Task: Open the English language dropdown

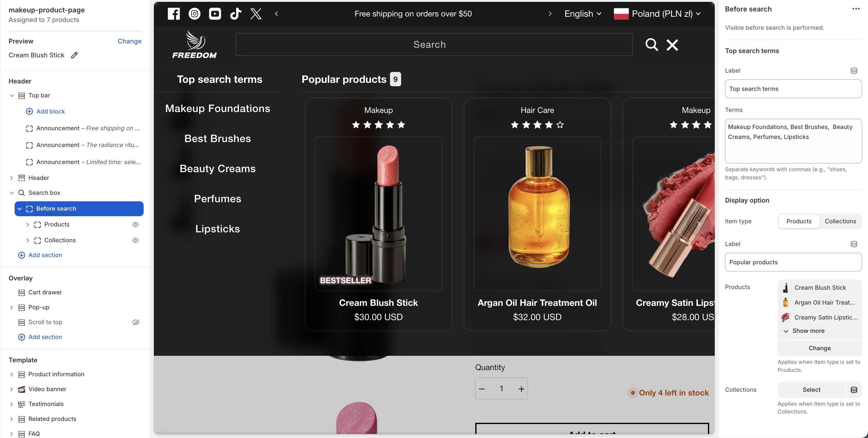Action: pos(583,14)
